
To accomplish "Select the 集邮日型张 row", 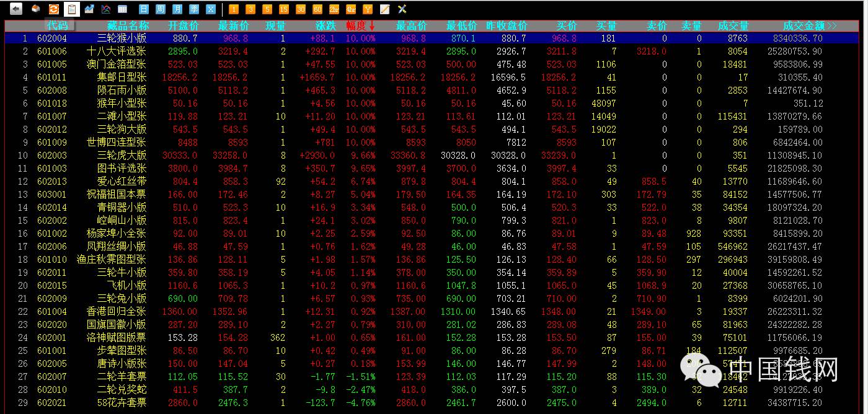I will click(x=432, y=77).
